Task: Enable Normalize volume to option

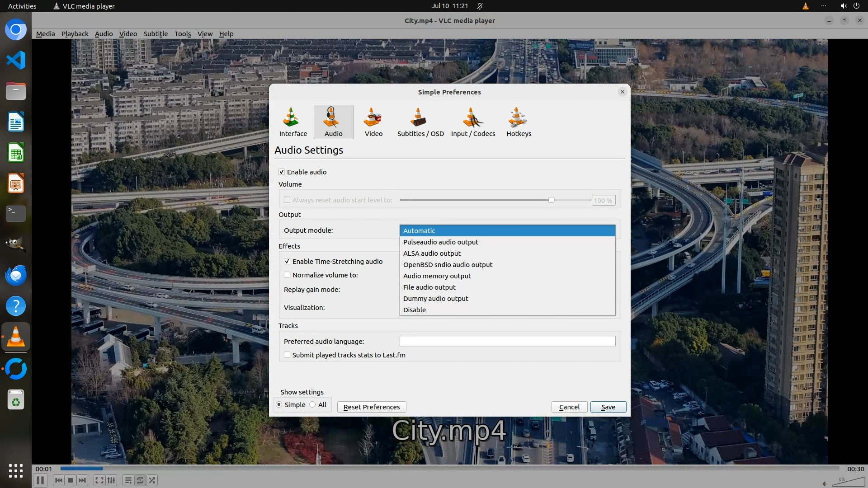Action: click(287, 275)
